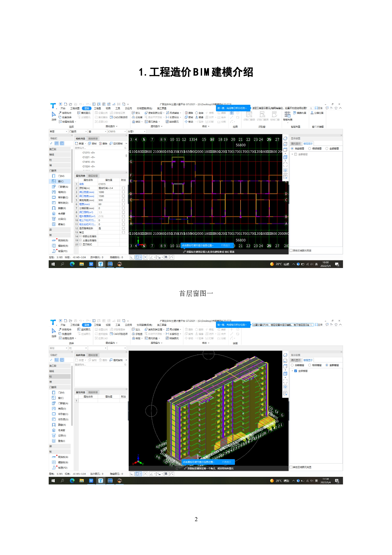Select 相邻楼层 radio beside the 3D model view
This screenshot has height=555, width=392.
coord(309,365)
